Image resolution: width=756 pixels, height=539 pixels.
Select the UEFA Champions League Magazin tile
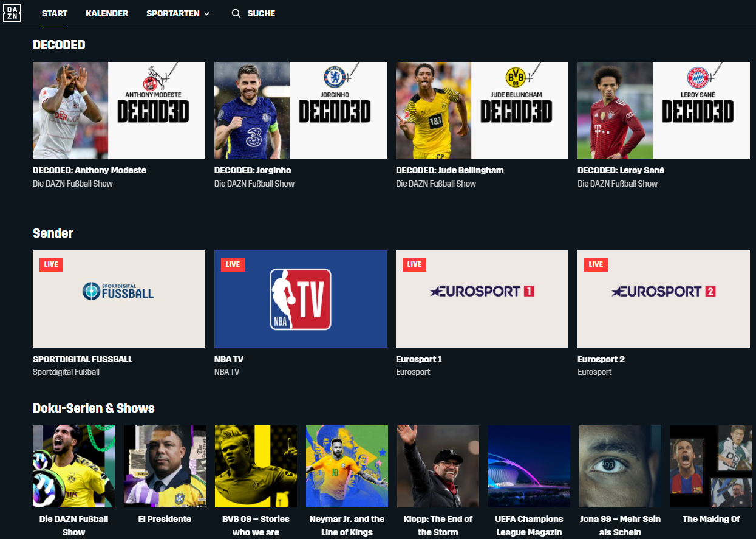pos(529,466)
